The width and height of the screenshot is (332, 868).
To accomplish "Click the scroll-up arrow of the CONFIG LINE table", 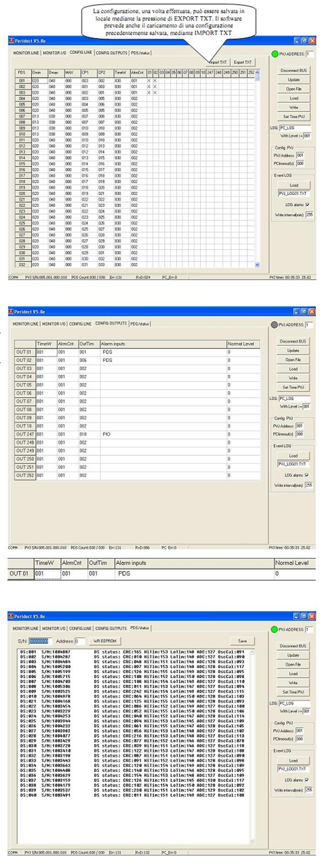I will coord(257,73).
